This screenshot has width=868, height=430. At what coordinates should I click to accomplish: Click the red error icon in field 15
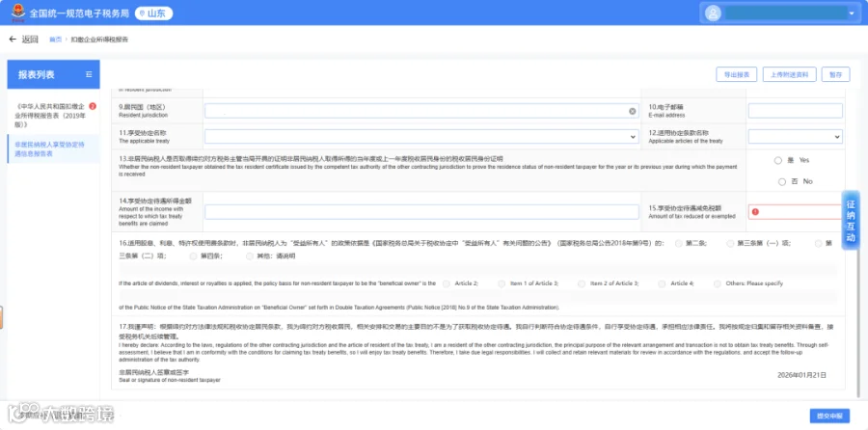(755, 212)
